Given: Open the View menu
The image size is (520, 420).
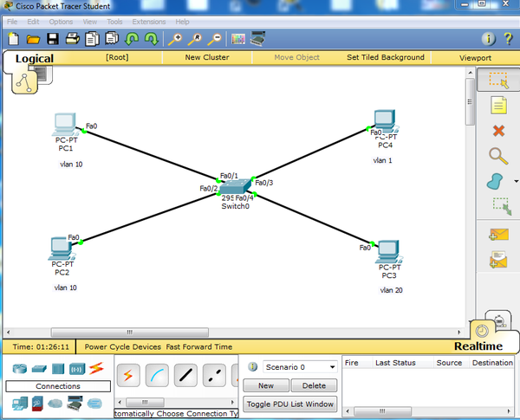Looking at the screenshot, I should (x=90, y=22).
